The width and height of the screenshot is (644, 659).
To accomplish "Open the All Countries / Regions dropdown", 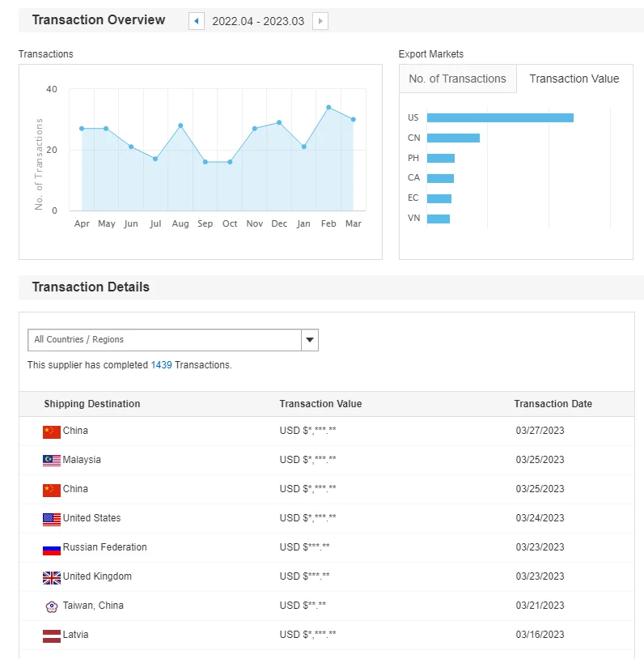I will [164, 340].
